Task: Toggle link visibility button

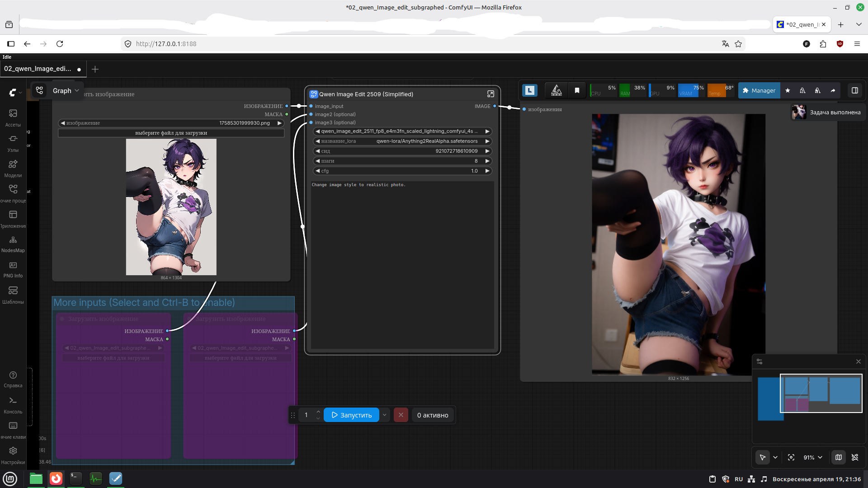Action: (x=855, y=457)
